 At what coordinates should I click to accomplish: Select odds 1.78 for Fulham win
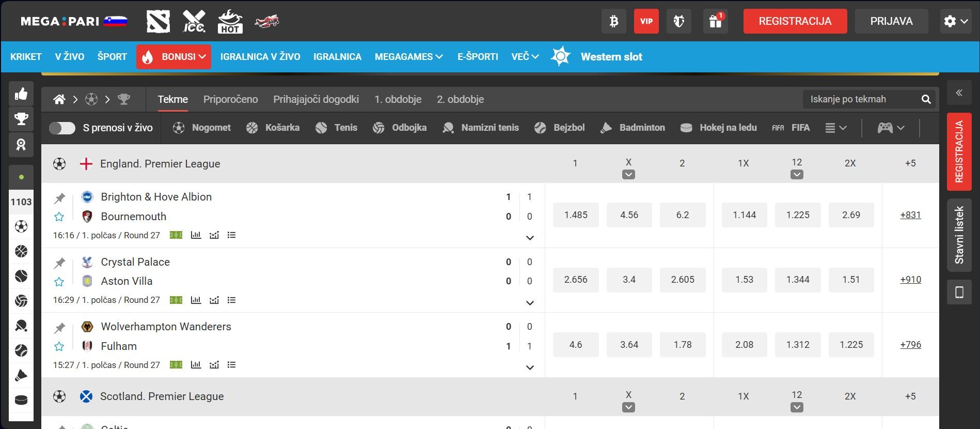pyautogui.click(x=683, y=345)
